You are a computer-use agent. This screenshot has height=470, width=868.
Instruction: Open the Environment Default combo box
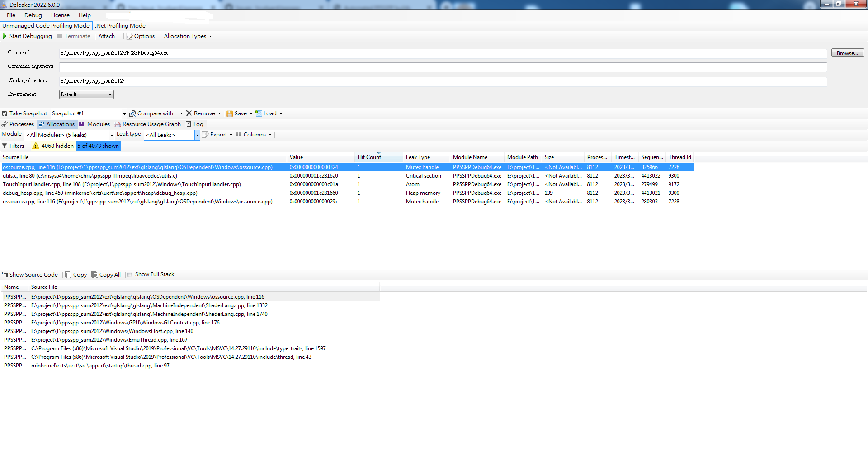coord(109,94)
